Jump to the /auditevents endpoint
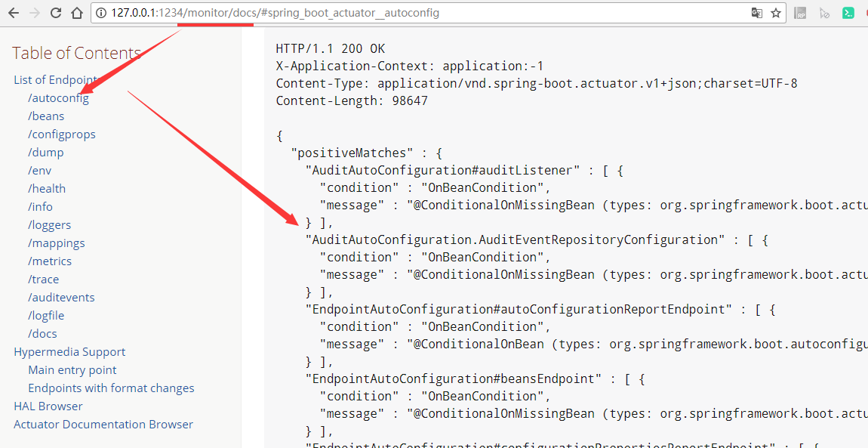Viewport: 868px width, 448px height. [x=61, y=298]
